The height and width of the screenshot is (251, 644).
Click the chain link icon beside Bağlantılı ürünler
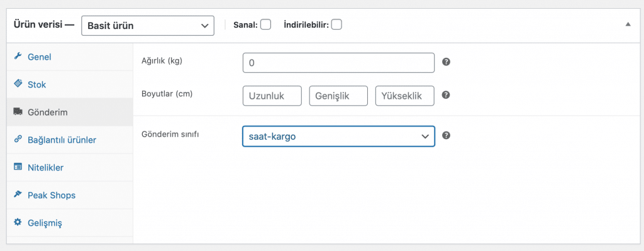(x=18, y=139)
